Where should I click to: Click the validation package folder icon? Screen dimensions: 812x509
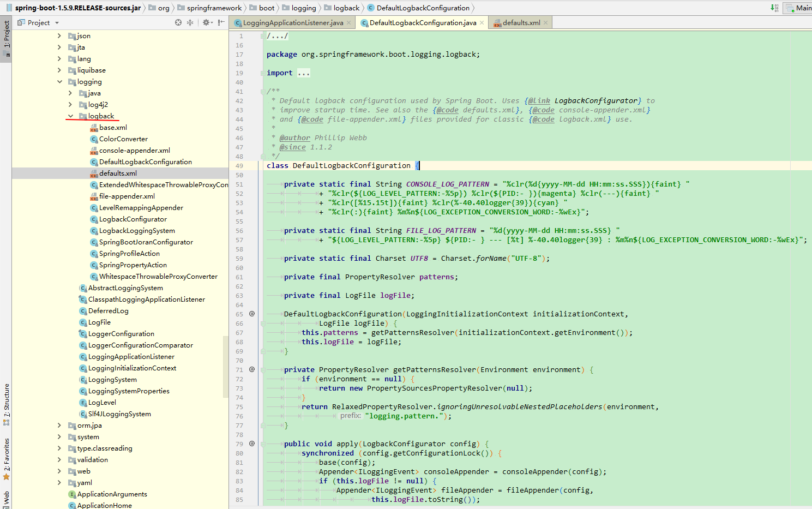coord(72,459)
